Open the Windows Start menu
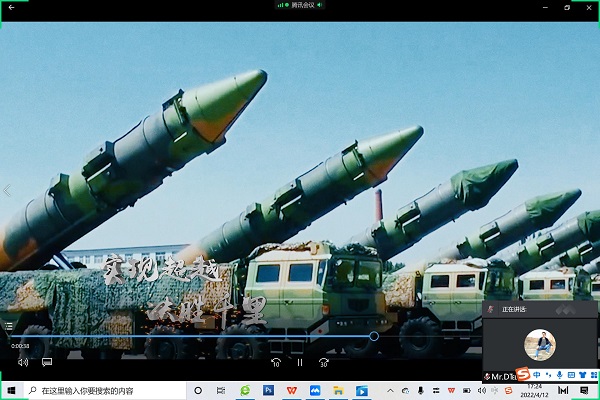Viewport: 600px width, 400px height. [12, 389]
